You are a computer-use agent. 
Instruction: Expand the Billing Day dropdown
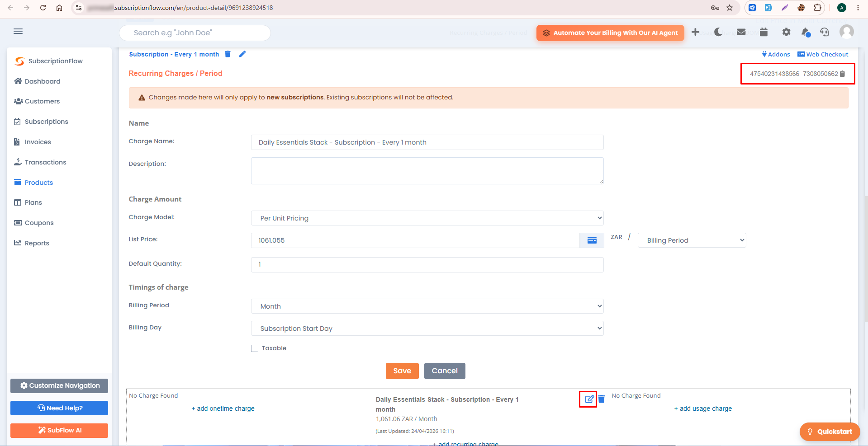[427, 329]
